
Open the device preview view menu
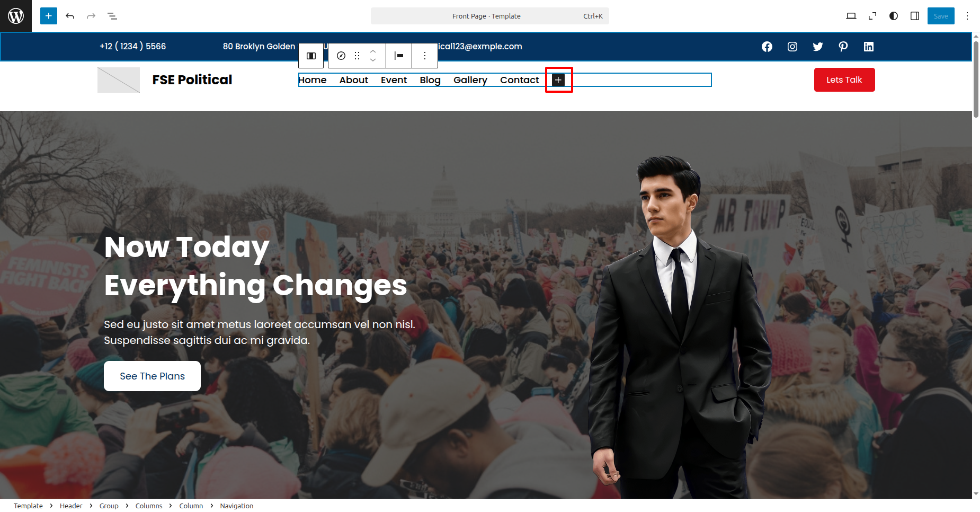pyautogui.click(x=851, y=16)
